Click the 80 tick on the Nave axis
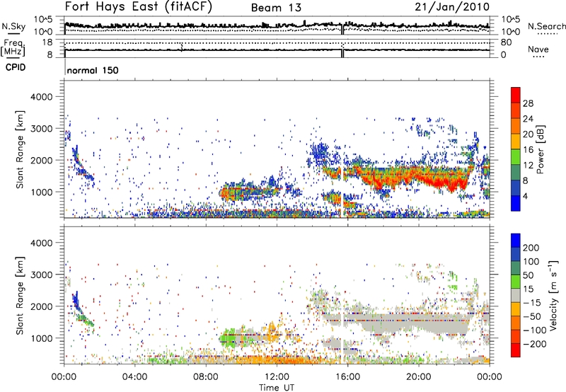This screenshot has width=566, height=392. click(x=506, y=42)
